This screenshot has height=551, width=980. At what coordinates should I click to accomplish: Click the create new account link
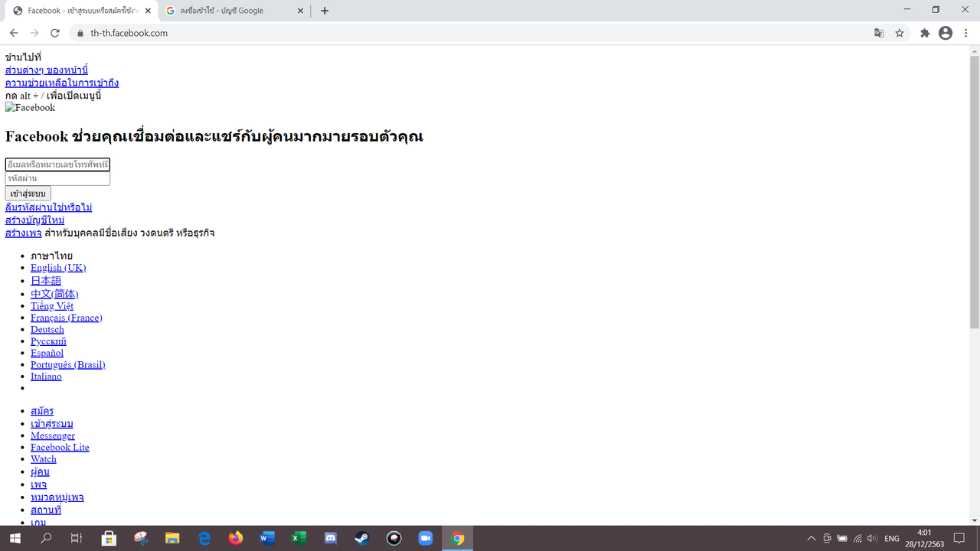[x=34, y=220]
